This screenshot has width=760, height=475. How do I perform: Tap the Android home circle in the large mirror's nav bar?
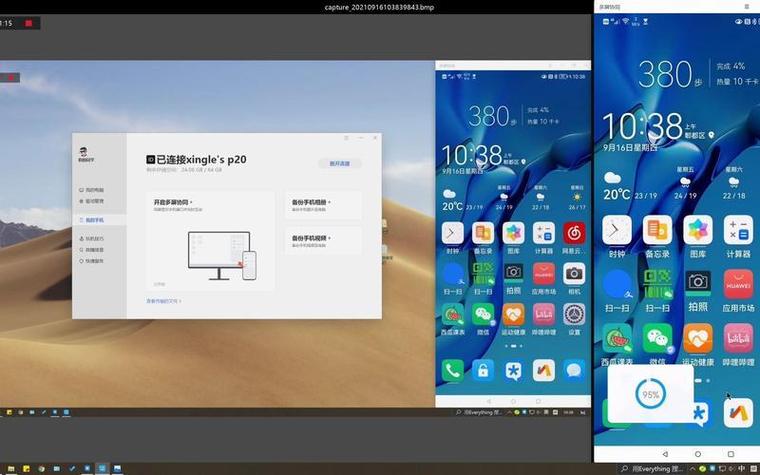point(697,454)
